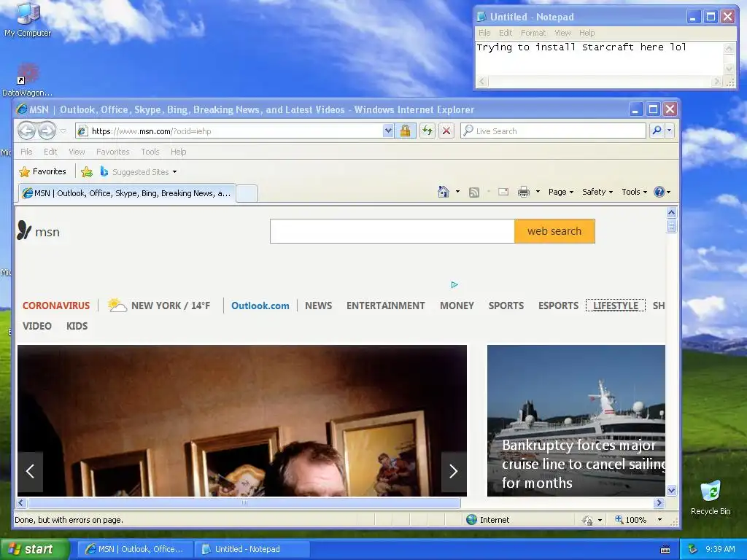747x560 pixels.
Task: Open the LIFESTYLE section link
Action: click(616, 306)
